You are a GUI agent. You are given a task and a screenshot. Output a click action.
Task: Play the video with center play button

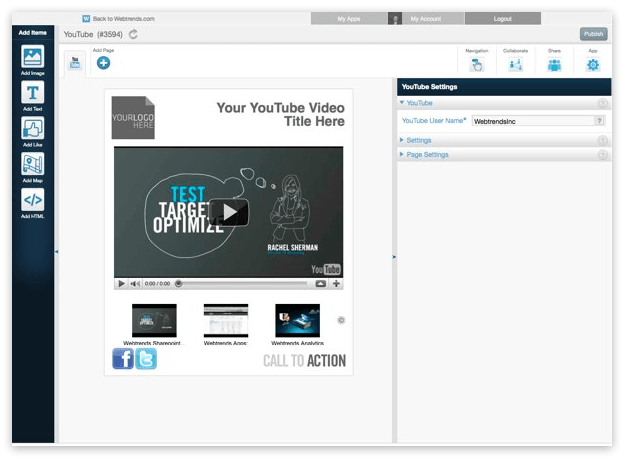pos(229,212)
